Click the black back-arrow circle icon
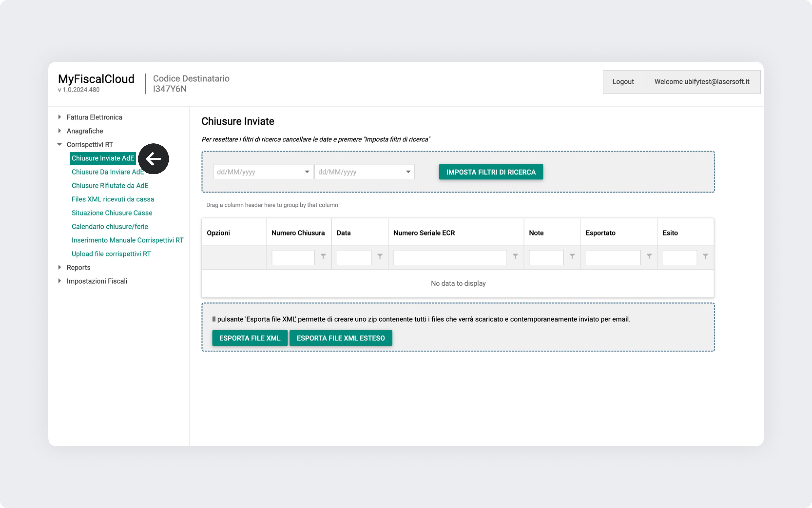The image size is (812, 508). (x=154, y=159)
